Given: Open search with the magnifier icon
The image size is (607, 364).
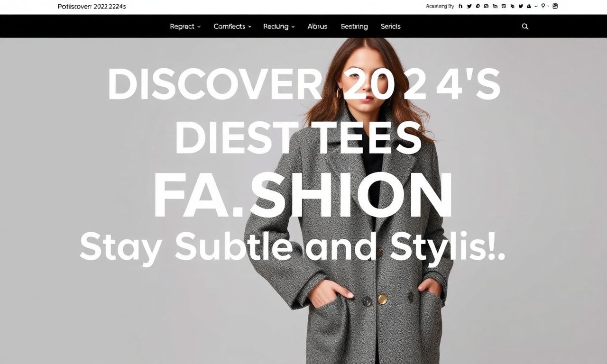Looking at the screenshot, I should point(525,27).
